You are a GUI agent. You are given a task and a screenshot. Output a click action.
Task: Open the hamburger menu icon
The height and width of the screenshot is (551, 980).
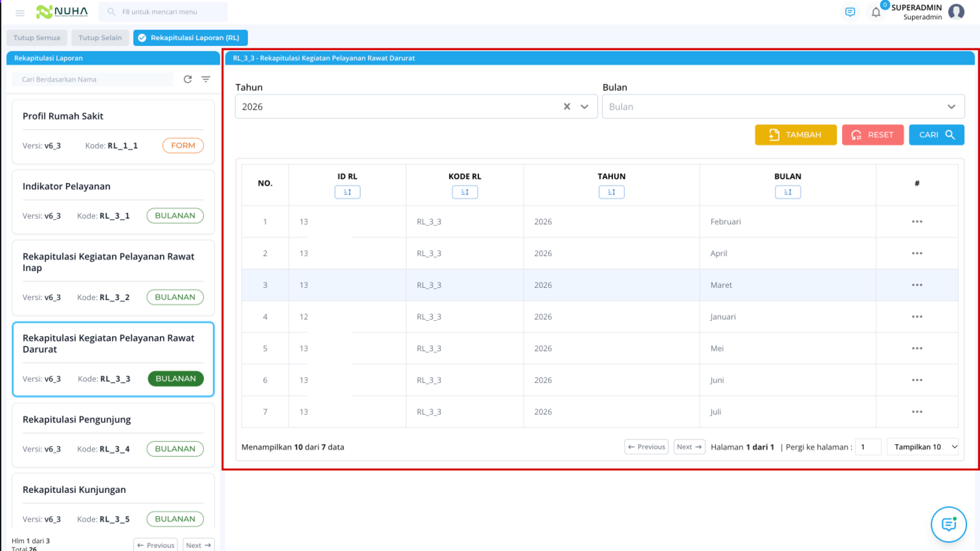coord(20,12)
